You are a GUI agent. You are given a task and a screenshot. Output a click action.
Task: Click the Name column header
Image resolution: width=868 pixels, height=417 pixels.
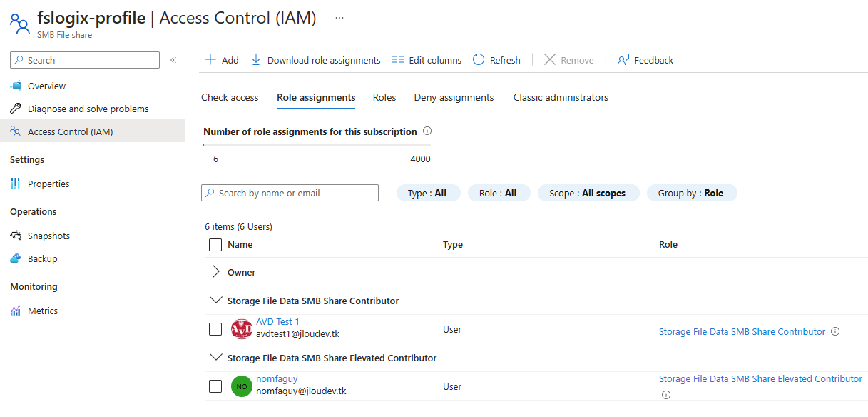[240, 244]
